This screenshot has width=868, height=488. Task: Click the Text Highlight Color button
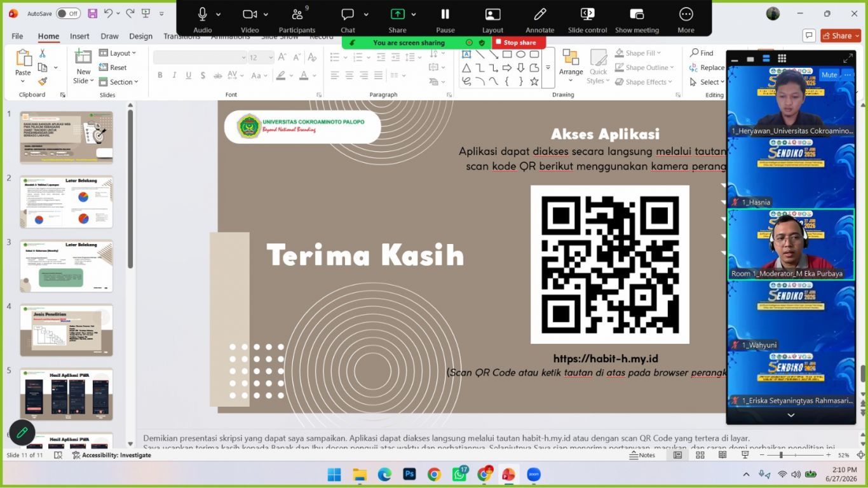(x=281, y=75)
